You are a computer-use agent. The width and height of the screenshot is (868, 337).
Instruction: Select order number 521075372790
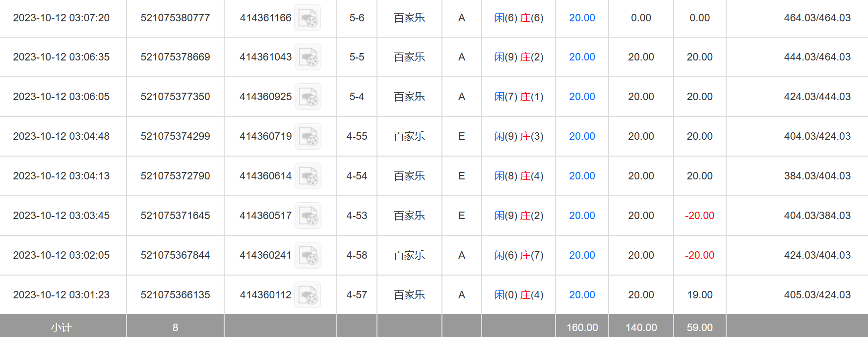point(175,176)
